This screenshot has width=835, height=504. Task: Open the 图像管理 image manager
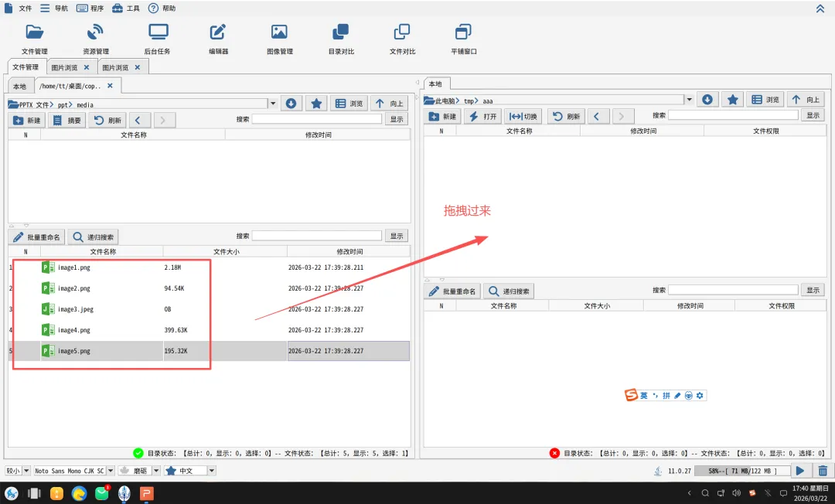coord(280,39)
